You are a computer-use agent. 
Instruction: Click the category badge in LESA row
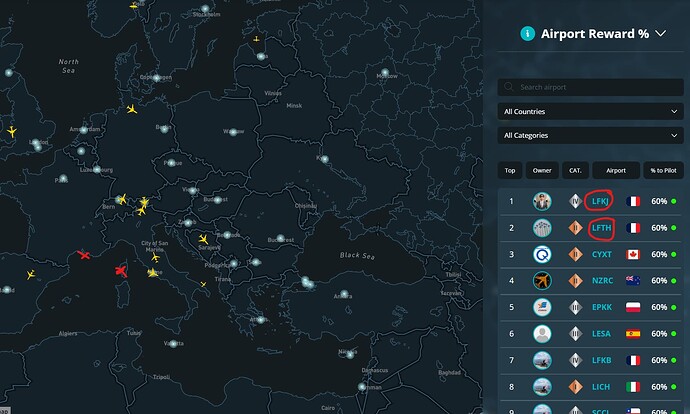pyautogui.click(x=575, y=334)
